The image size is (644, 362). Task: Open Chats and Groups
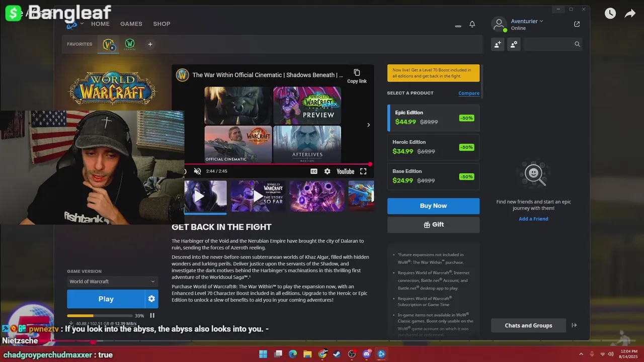528,325
